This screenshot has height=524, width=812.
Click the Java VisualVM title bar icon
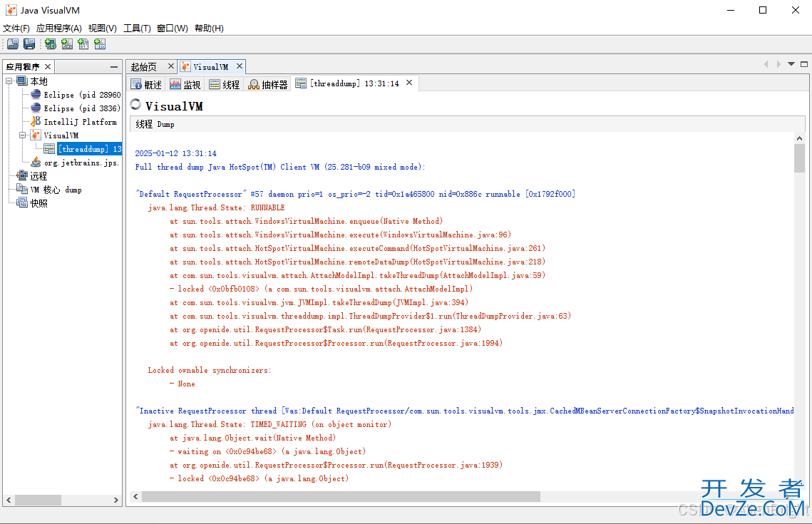coord(11,10)
